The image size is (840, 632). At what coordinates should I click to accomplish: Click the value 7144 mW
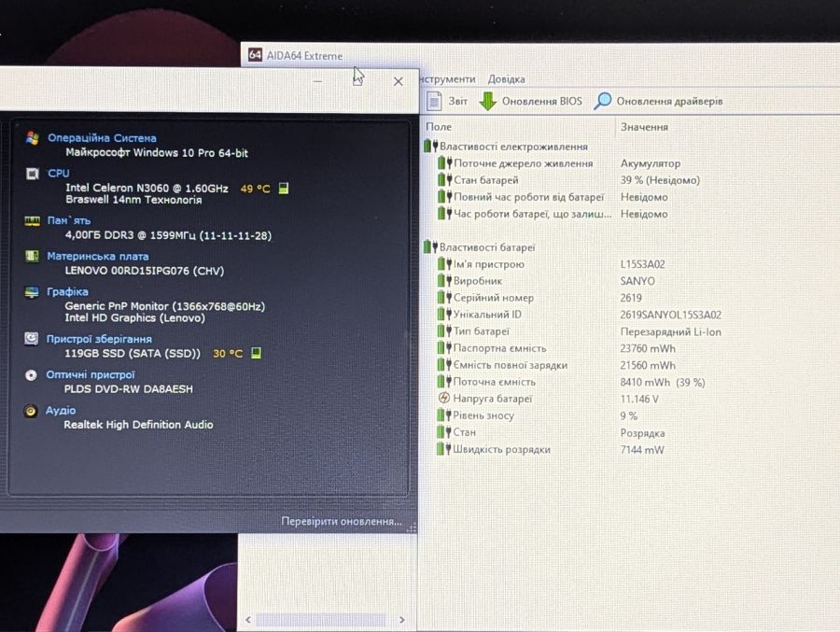coord(642,450)
